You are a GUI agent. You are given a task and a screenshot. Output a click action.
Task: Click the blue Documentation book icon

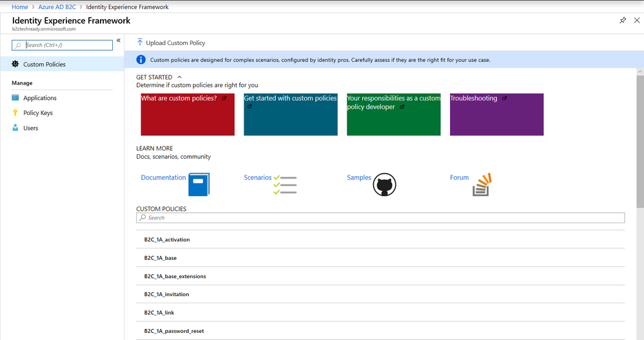pos(199,184)
